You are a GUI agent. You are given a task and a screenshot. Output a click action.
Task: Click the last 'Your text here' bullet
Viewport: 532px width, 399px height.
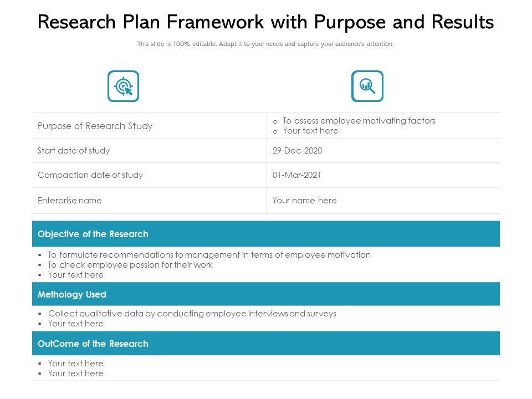[75, 374]
